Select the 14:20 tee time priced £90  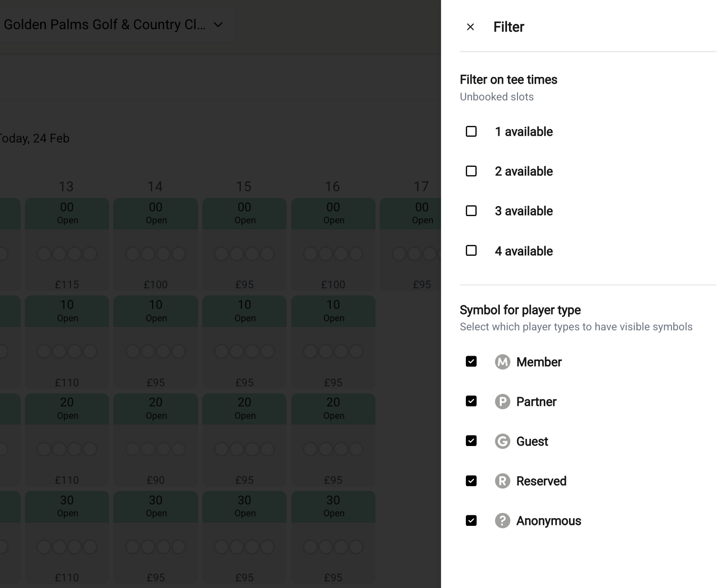pos(155,440)
